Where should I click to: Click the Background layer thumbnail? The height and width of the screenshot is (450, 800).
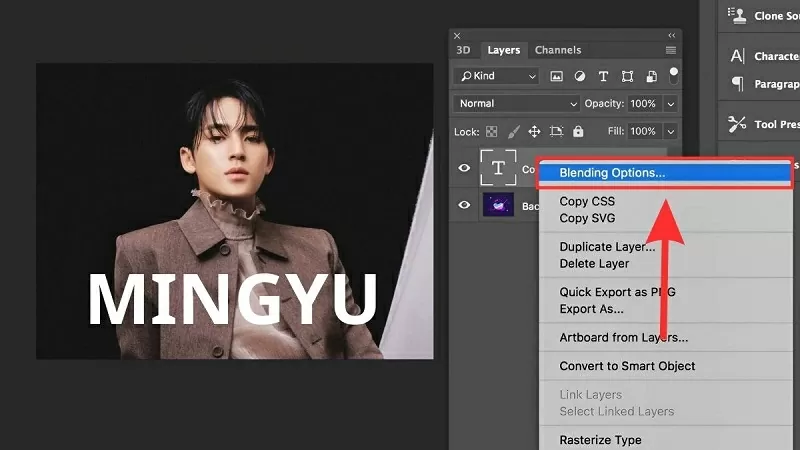click(x=498, y=205)
